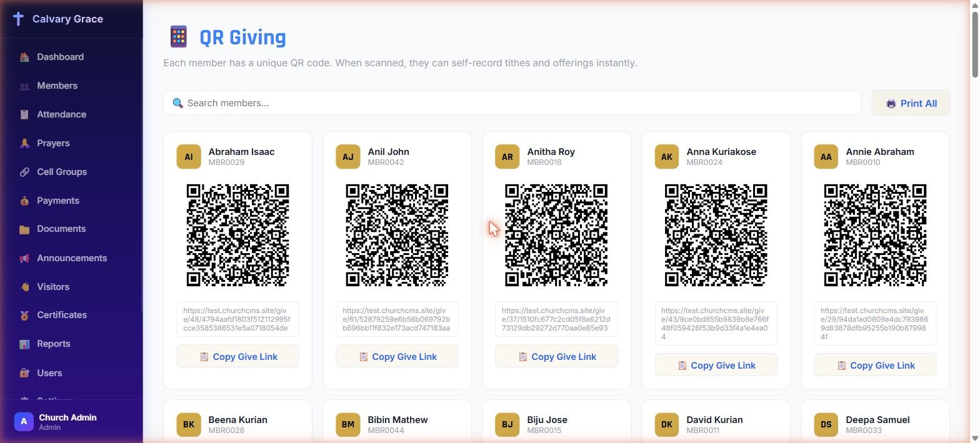Viewport: 980px width, 443px height.
Task: Click Anil John's QR code image
Action: pyautogui.click(x=397, y=235)
